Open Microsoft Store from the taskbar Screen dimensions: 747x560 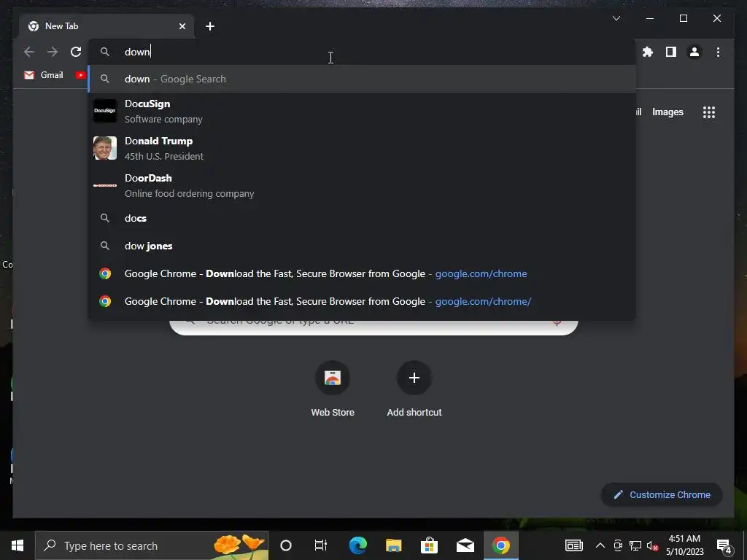(x=429, y=545)
